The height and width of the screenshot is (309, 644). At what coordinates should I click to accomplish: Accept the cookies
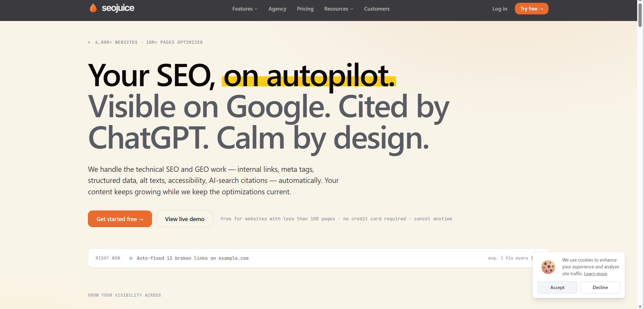557,287
